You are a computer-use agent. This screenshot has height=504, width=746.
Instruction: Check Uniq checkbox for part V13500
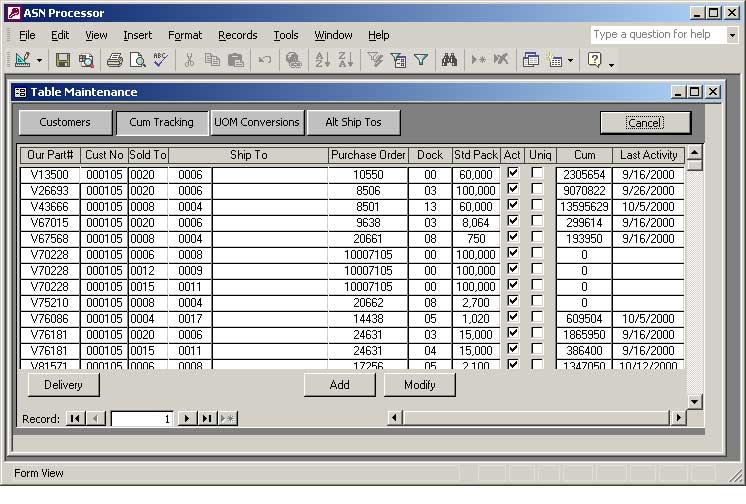[x=537, y=173]
